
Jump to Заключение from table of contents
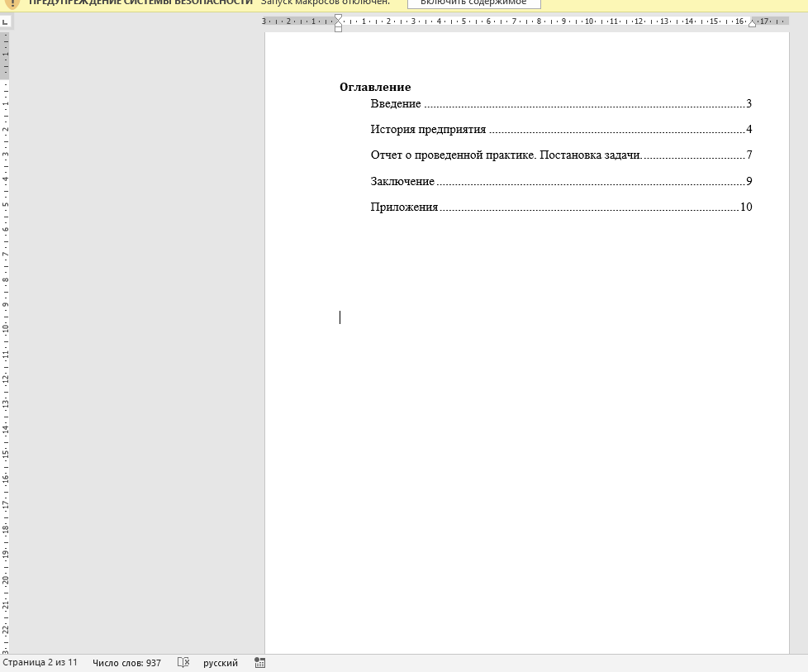click(402, 182)
